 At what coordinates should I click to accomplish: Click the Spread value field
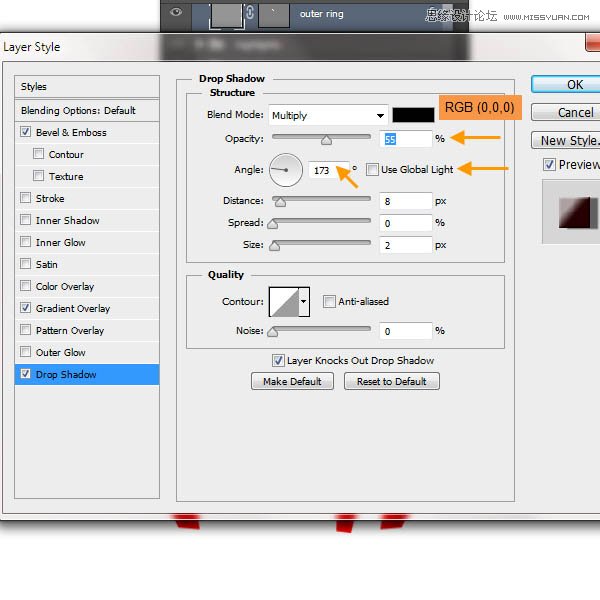[406, 223]
